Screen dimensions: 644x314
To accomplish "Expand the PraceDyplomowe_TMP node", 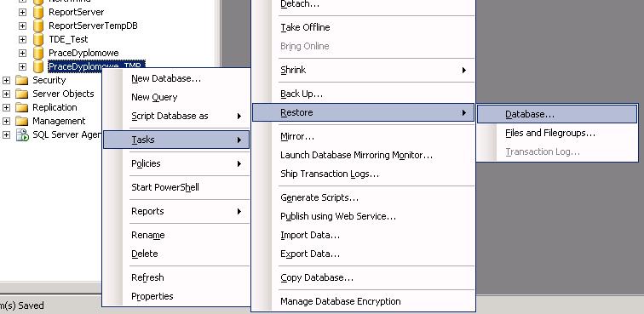I will tap(22, 66).
